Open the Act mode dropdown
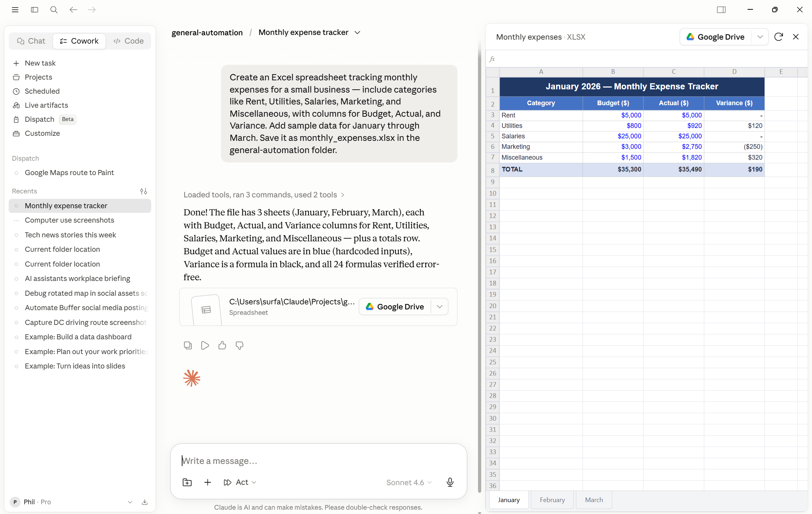 (240, 482)
